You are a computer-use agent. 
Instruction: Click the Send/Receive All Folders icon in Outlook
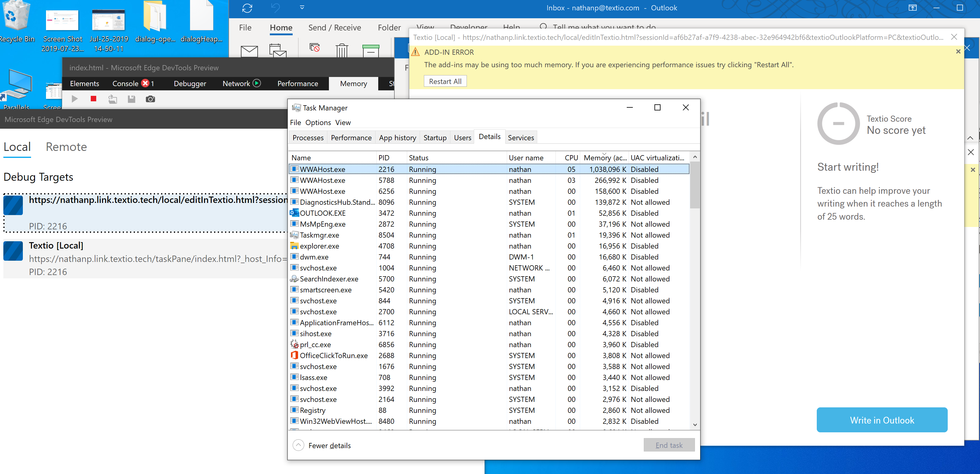pos(247,8)
